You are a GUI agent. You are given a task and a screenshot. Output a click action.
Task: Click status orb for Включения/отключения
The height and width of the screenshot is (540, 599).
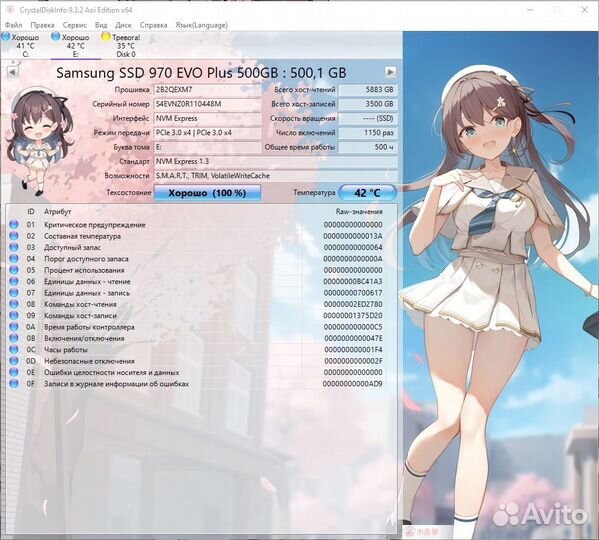click(x=14, y=338)
